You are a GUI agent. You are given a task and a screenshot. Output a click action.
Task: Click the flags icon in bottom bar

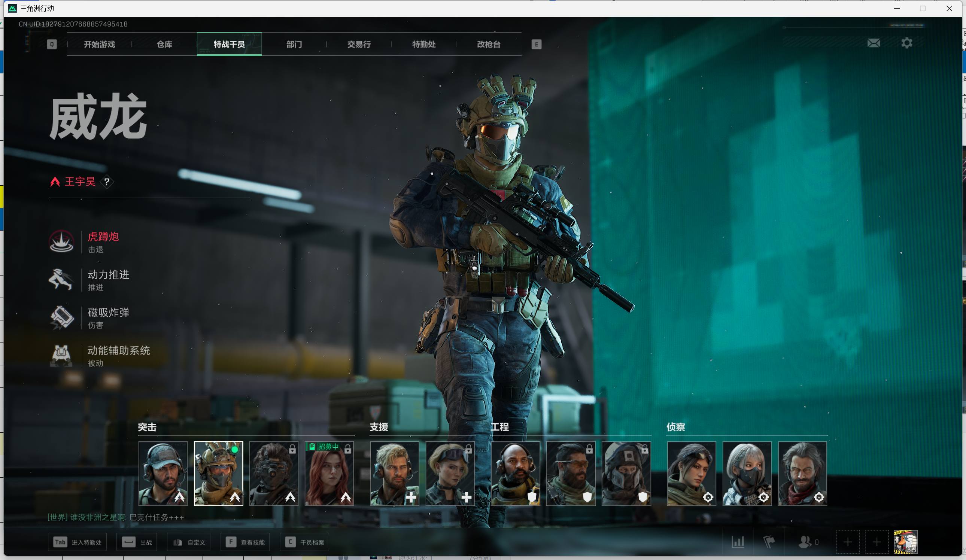(769, 542)
